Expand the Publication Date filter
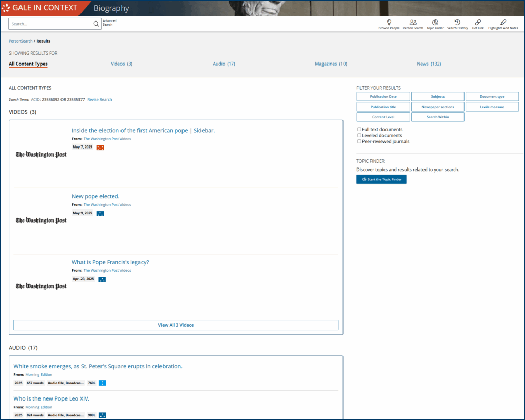The height and width of the screenshot is (420, 525). click(x=383, y=97)
